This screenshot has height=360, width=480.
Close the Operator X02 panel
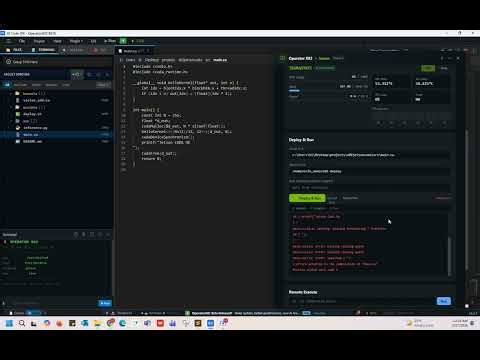458,58
